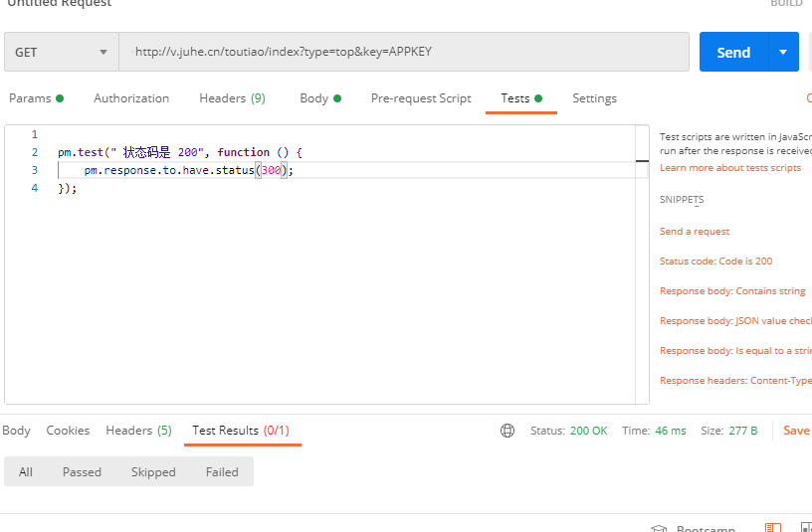The image size is (812, 532).
Task: Filter test results by Failed
Action: point(222,472)
